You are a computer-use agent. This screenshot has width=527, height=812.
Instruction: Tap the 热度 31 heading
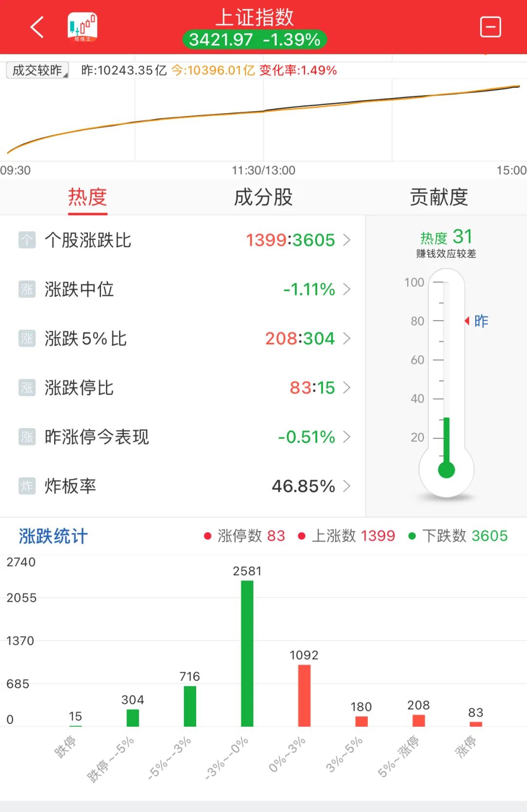click(x=446, y=238)
